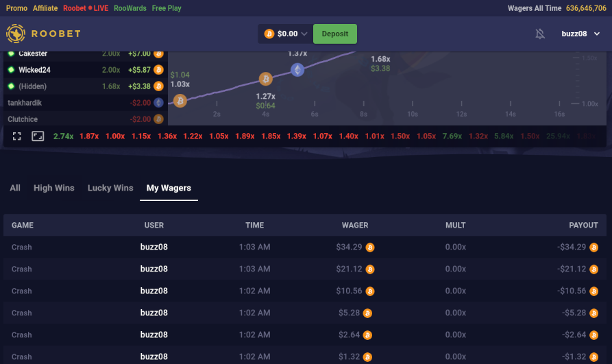Viewport: 612px width, 364px height.
Task: Click the 2.74x crash history result
Action: point(63,136)
